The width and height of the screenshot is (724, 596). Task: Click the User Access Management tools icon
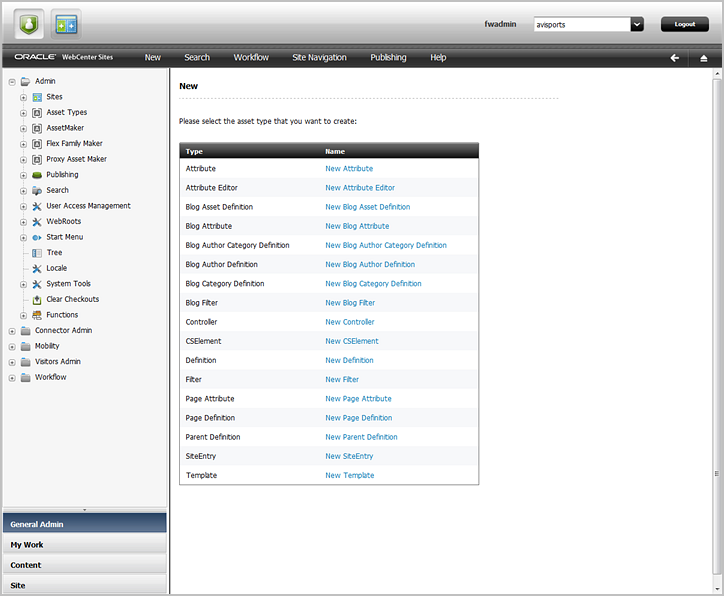click(x=37, y=206)
